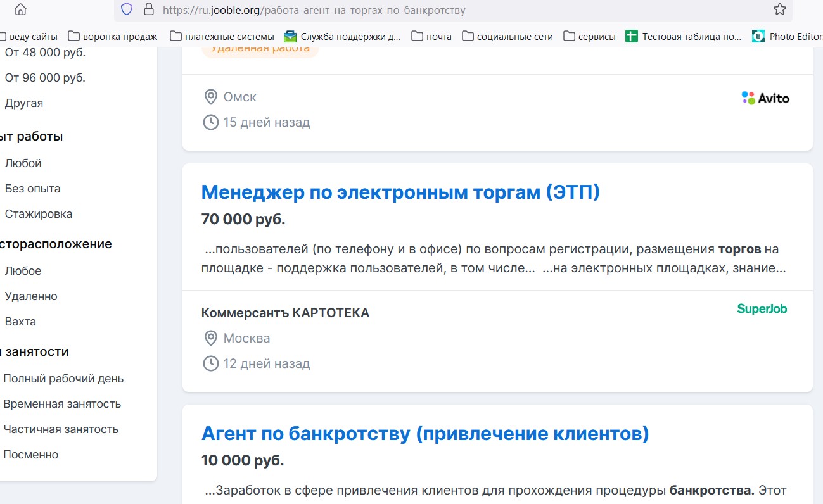The image size is (823, 504).
Task: Bookmark this page with the star icon
Action: (x=779, y=9)
